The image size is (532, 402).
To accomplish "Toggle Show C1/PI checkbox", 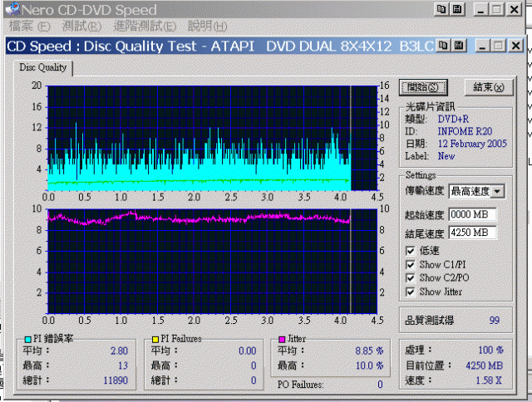I will coord(410,265).
